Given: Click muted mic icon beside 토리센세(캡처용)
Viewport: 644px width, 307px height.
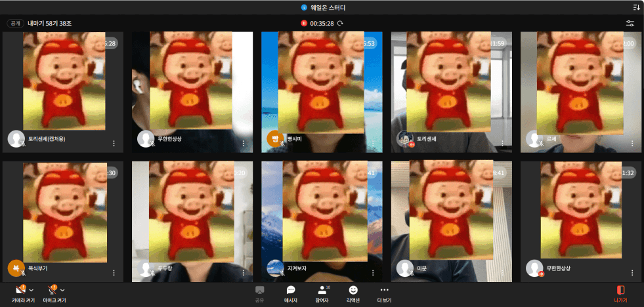Looking at the screenshot, I should click(23, 144).
